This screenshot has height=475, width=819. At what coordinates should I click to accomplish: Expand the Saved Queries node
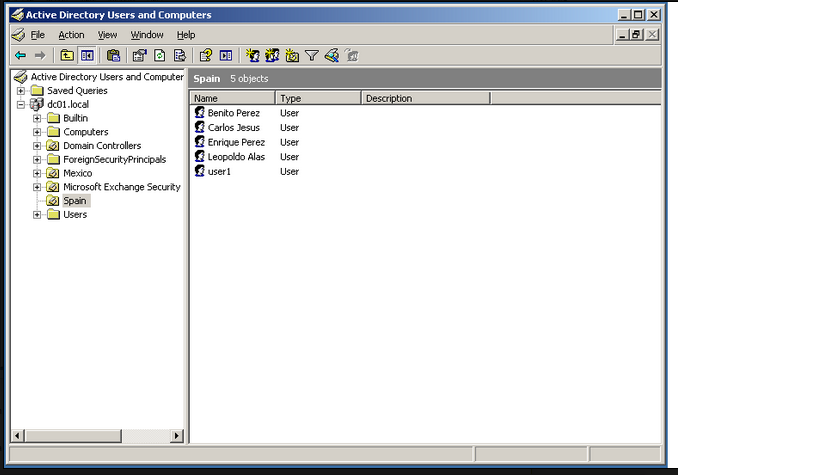click(21, 91)
